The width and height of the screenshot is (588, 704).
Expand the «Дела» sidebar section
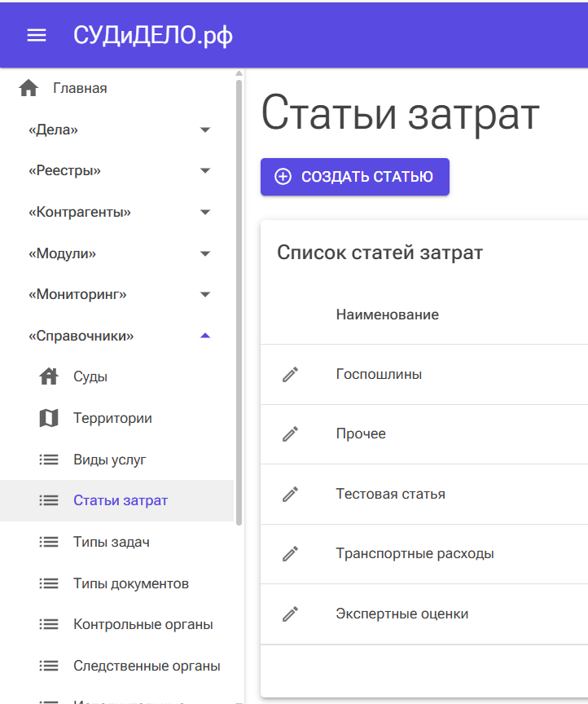point(204,130)
